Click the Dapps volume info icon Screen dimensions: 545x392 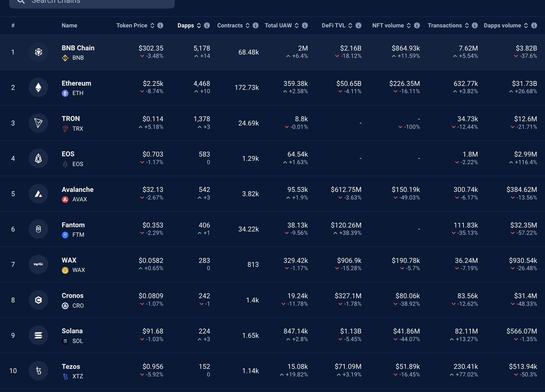[534, 26]
